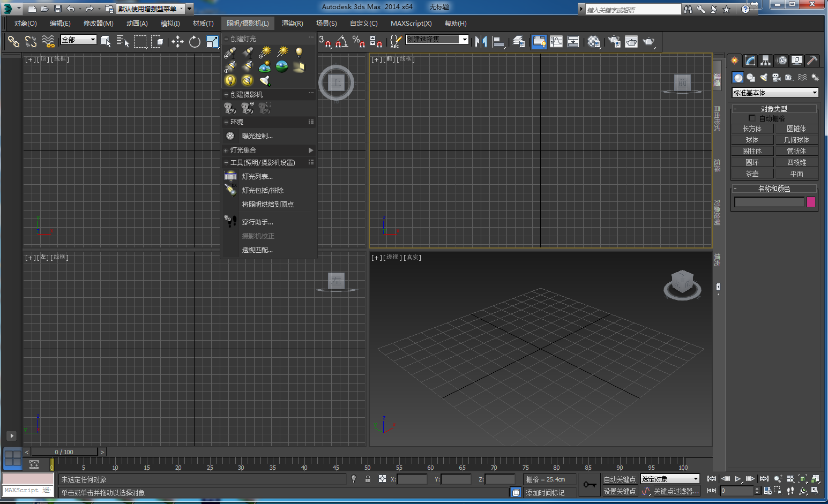Toggle the Layer Explorer highlighted toolbar button
Image resolution: width=828 pixels, height=504 pixels.
(539, 41)
